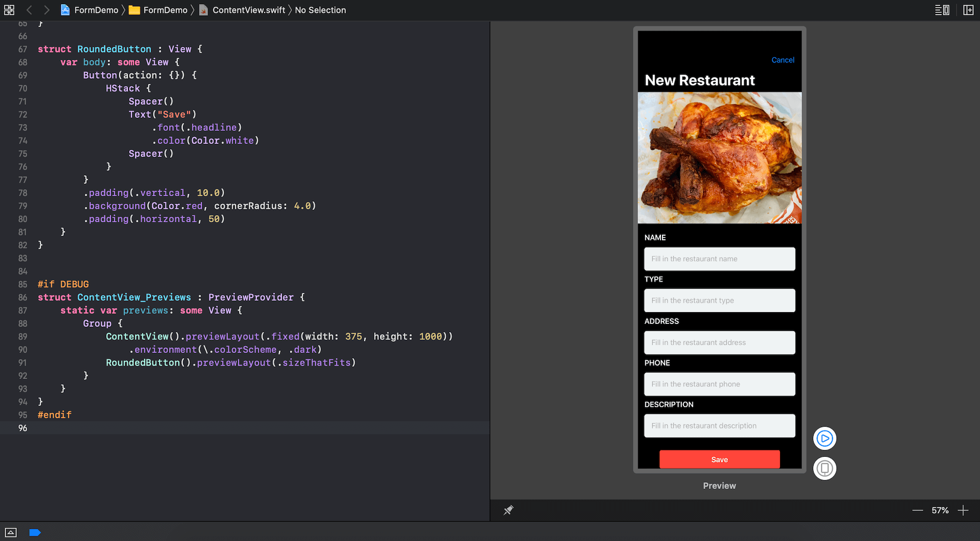
Task: Open FormDemo folder breadcrumb
Action: tap(159, 10)
